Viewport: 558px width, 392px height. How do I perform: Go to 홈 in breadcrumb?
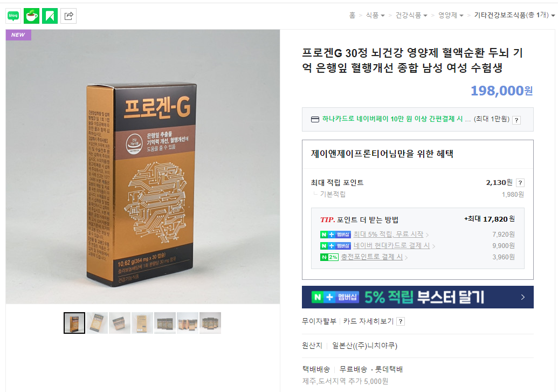pyautogui.click(x=352, y=15)
